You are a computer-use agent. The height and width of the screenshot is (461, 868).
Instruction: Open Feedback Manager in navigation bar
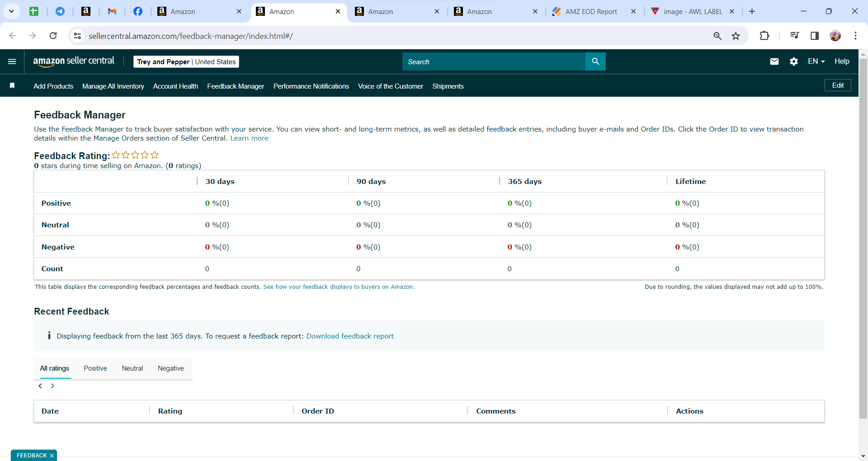coord(236,86)
